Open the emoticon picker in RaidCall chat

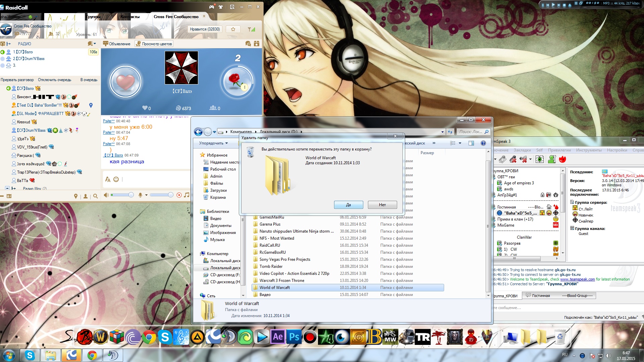pos(116,179)
